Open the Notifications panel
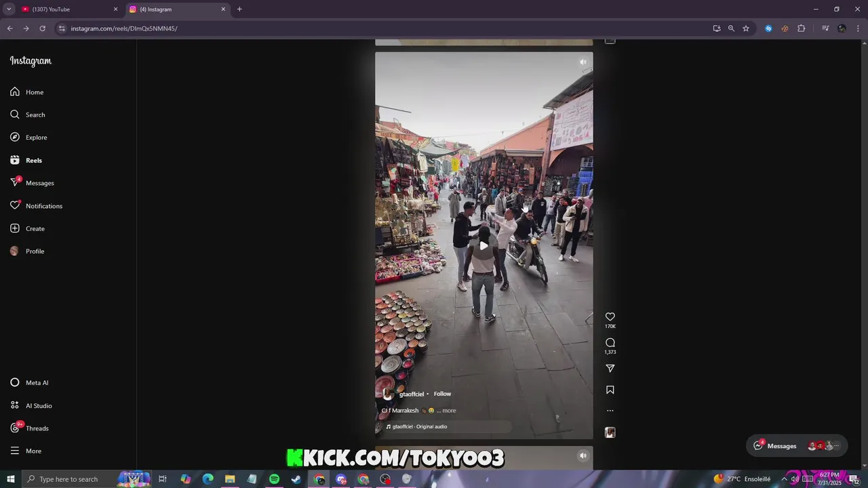 point(37,205)
